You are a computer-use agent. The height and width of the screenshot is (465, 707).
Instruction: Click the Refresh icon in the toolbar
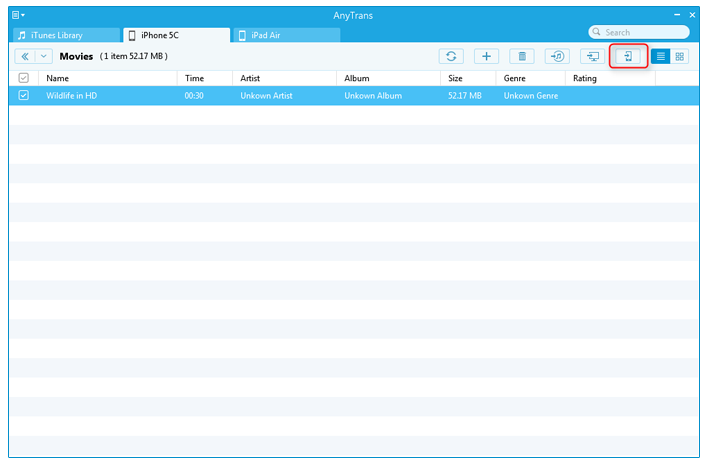(451, 56)
